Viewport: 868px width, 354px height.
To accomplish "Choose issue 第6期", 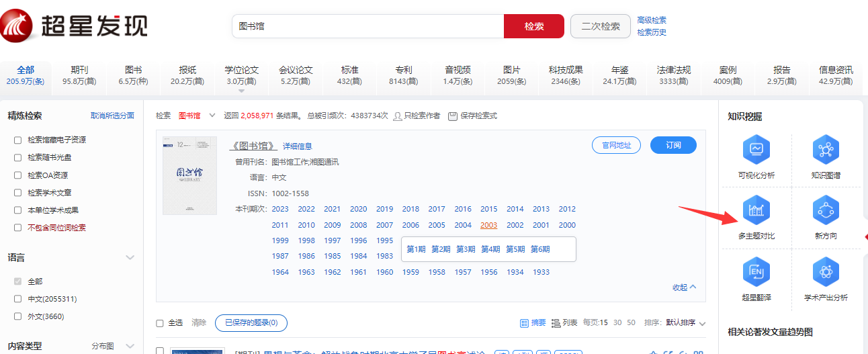I will coord(540,249).
